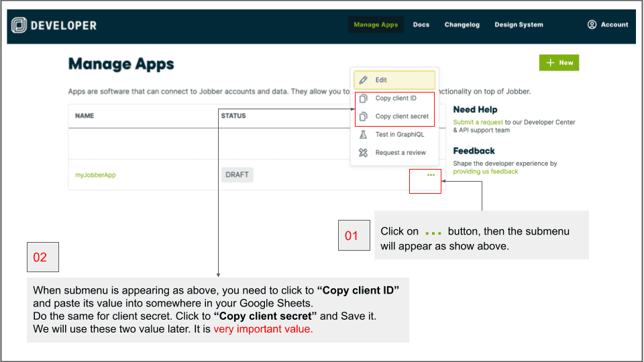
Task: Click the pencil icon next to Edit
Action: [363, 80]
